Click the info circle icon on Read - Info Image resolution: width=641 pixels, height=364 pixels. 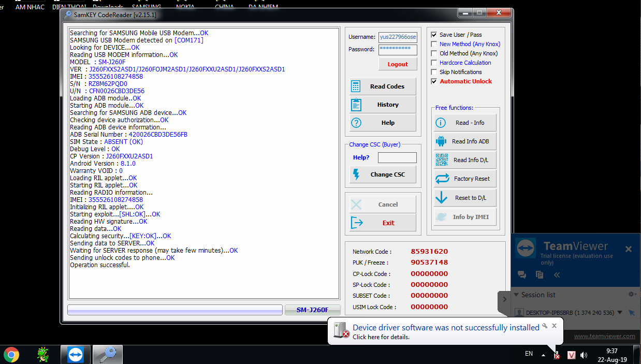(441, 123)
